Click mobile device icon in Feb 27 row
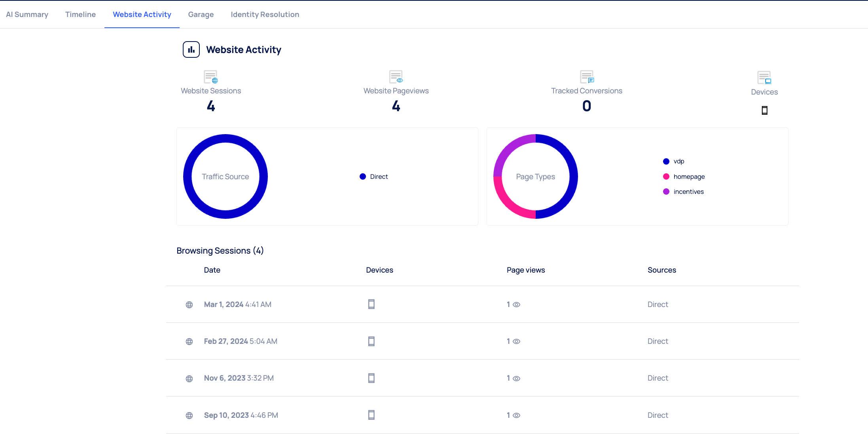 (371, 341)
